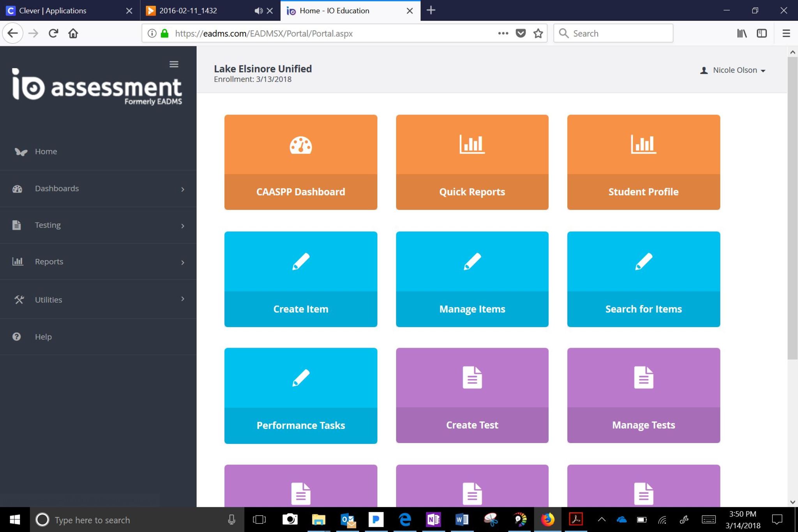Mute the 2016-02-11_1432 tab audio
Image resolution: width=798 pixels, height=532 pixels.
258,11
